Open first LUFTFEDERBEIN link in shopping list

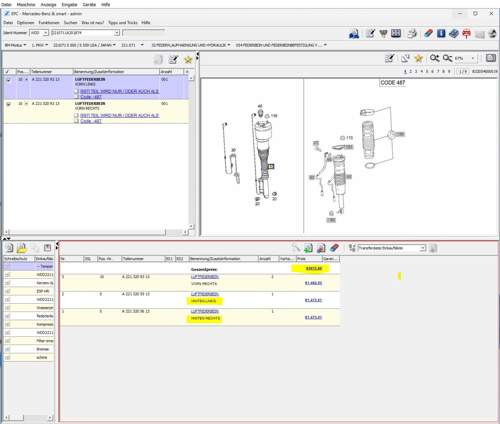coord(205,277)
